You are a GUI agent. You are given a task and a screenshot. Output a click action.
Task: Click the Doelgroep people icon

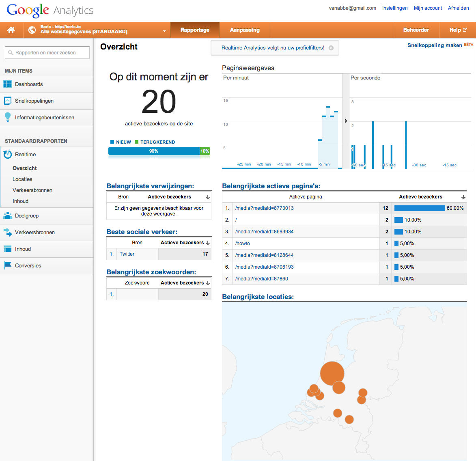pos(8,215)
